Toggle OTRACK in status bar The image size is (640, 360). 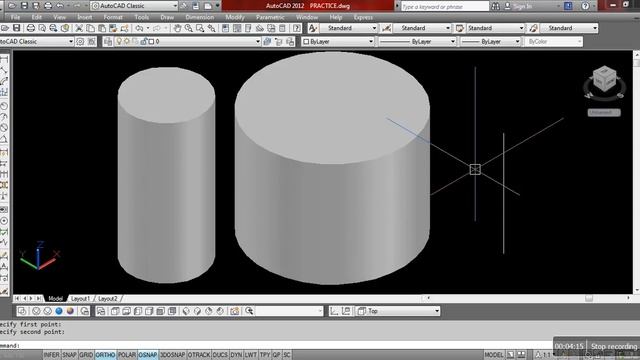(199, 355)
